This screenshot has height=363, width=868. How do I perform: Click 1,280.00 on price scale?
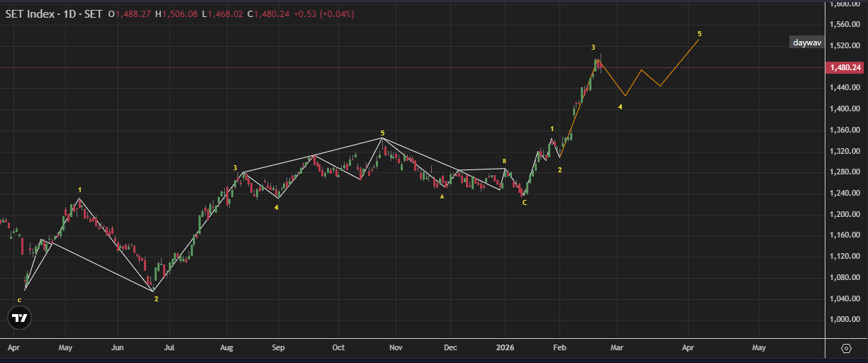pyautogui.click(x=845, y=172)
